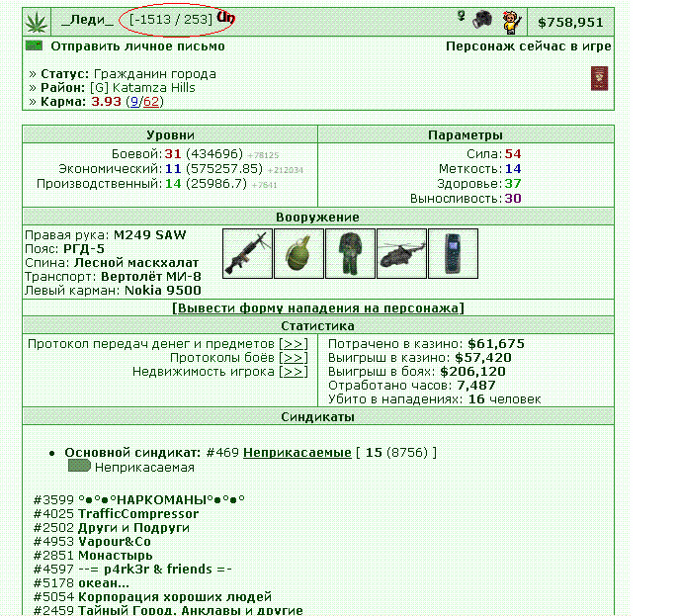Viewport: 679px width, 616px height.
Task: Click the Выносливость value 30
Action: (513, 199)
